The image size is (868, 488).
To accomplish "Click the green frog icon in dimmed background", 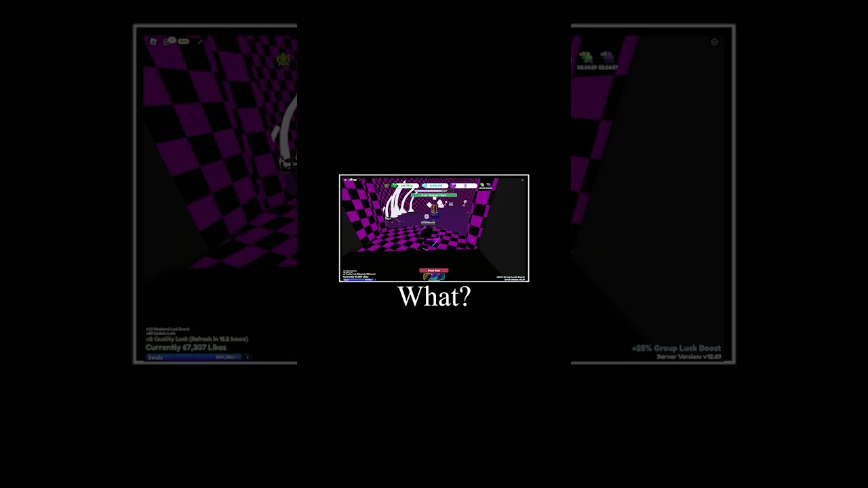I will 283,60.
